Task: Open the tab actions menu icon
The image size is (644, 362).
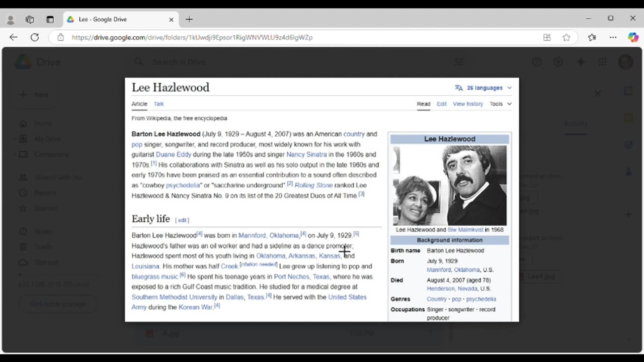Action: (50, 20)
